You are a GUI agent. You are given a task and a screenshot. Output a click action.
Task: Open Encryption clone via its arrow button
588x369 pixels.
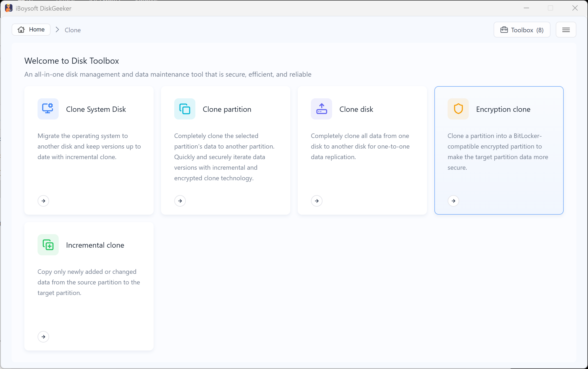pyautogui.click(x=453, y=201)
